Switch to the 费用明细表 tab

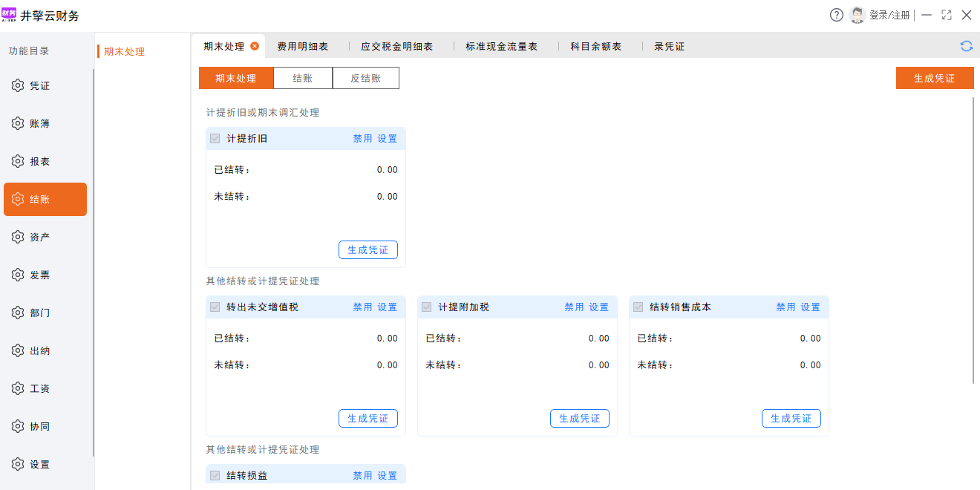302,47
